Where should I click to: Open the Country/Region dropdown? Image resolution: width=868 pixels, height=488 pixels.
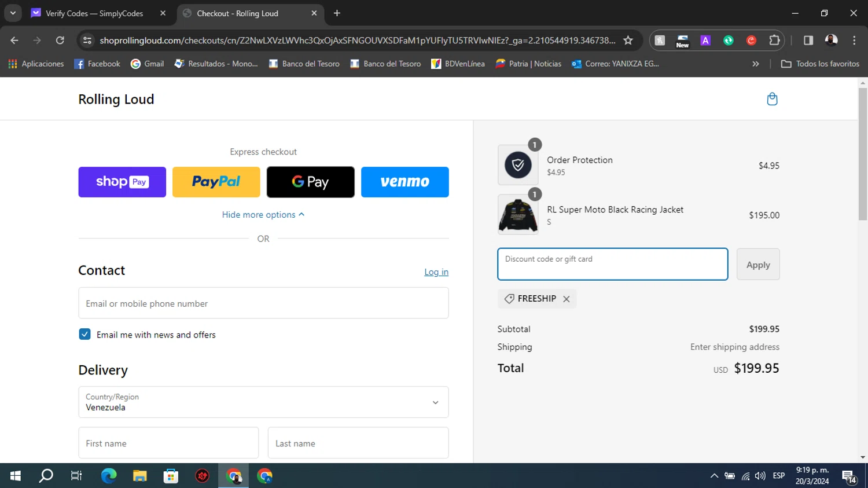(x=263, y=402)
